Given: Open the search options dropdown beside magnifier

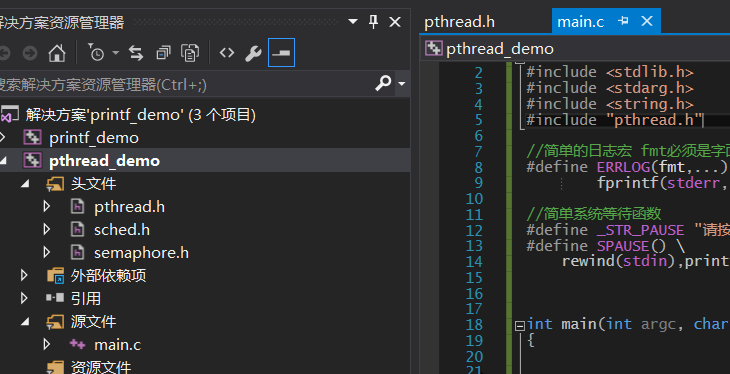Looking at the screenshot, I should point(401,84).
